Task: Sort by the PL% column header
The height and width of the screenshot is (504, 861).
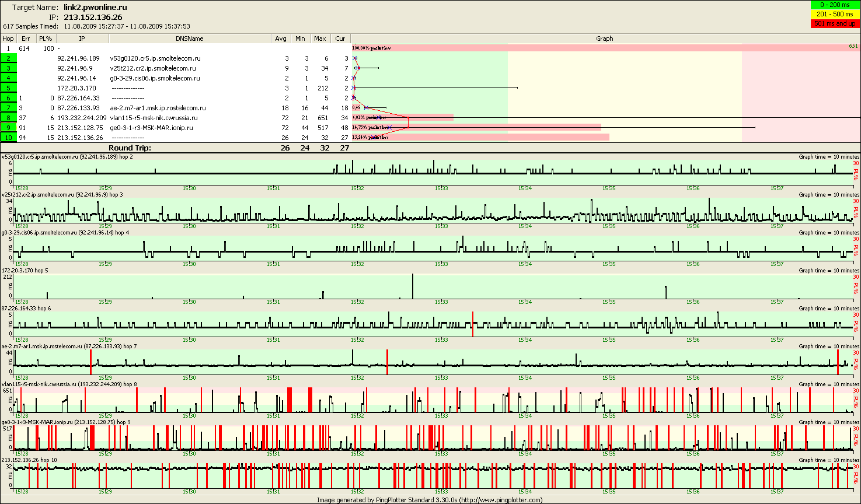Action: coord(46,38)
